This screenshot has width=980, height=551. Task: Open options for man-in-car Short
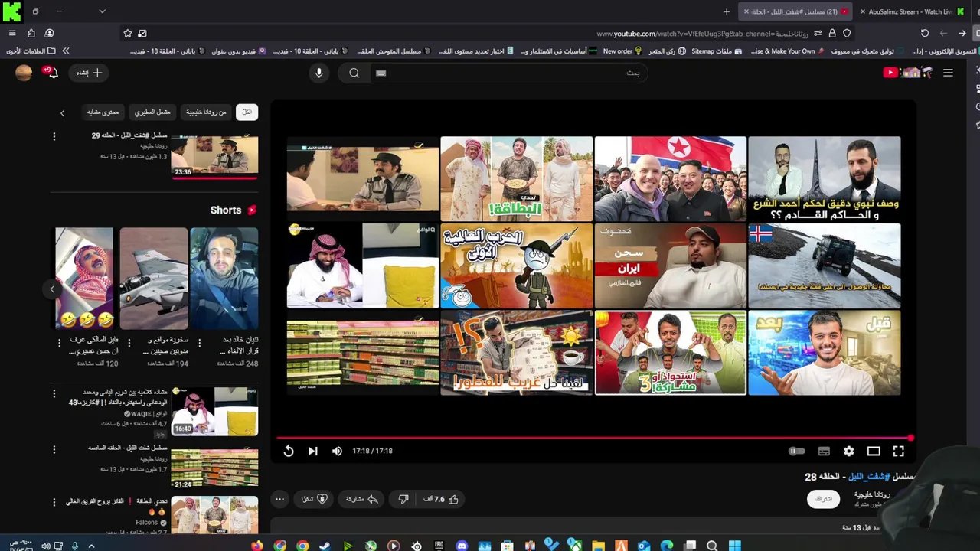[x=199, y=343]
